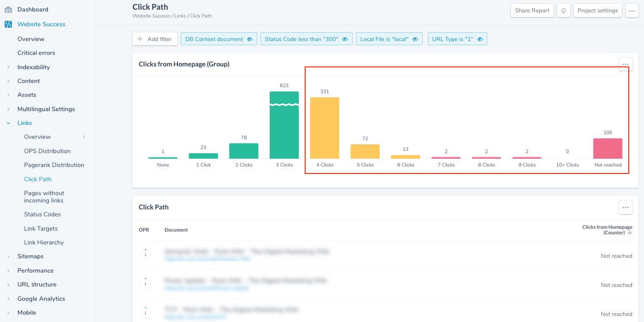This screenshot has height=322, width=644.
Task: Click the 4 Clicks bar in the chart
Action: click(325, 127)
